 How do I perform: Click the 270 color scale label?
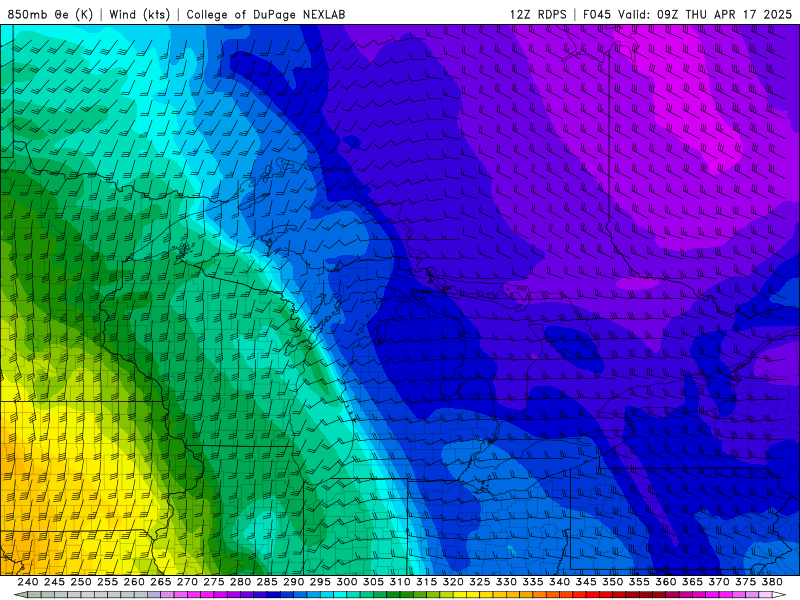(x=187, y=582)
